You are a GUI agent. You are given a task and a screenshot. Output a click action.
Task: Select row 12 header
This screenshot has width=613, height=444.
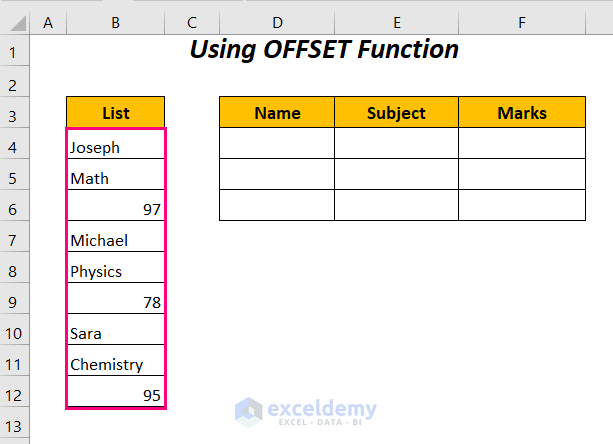tap(16, 395)
